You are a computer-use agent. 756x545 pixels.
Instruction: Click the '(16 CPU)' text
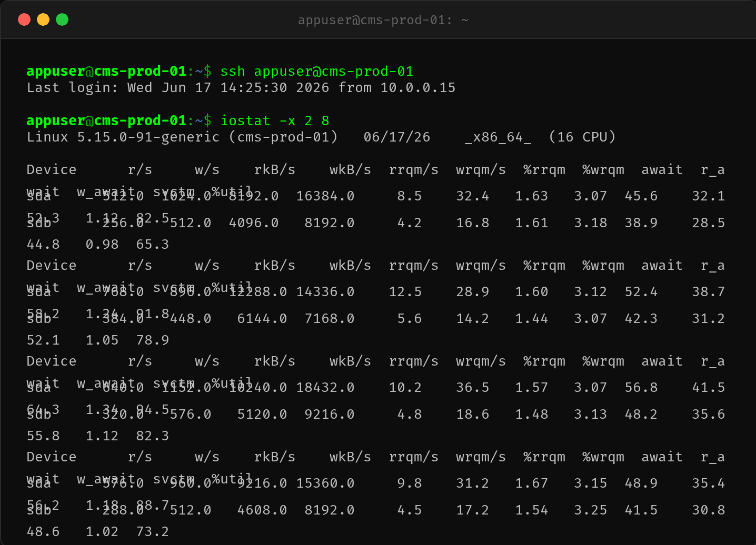point(582,137)
